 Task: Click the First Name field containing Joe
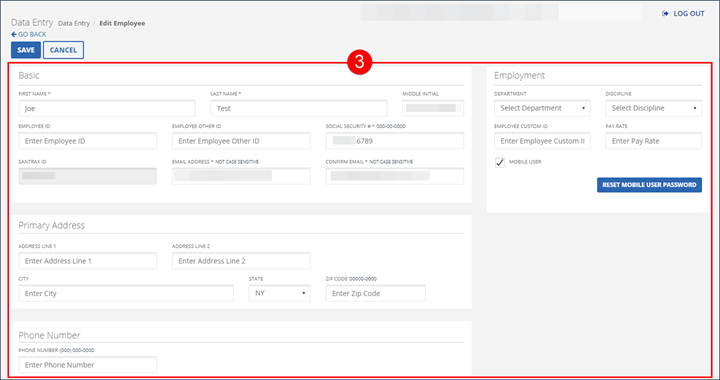point(107,108)
